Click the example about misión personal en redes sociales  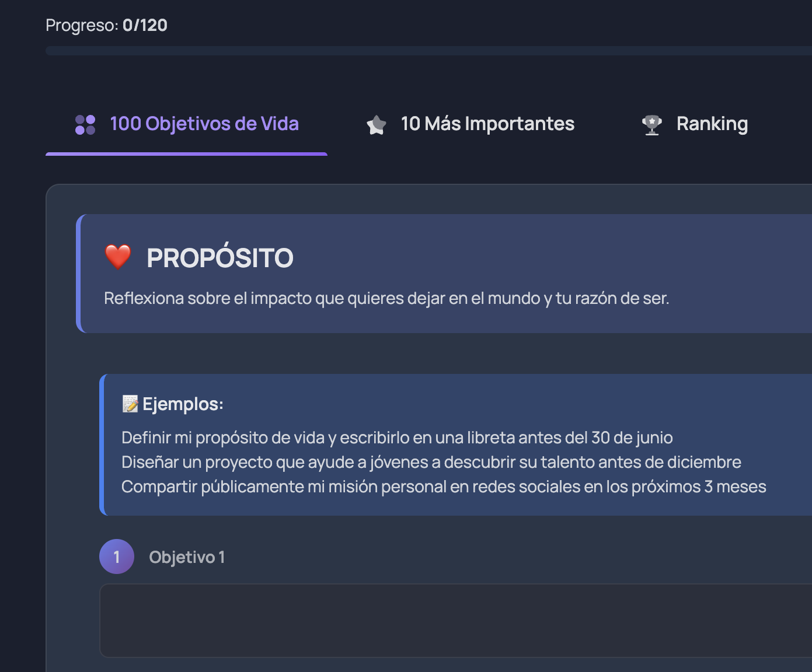[x=444, y=486]
